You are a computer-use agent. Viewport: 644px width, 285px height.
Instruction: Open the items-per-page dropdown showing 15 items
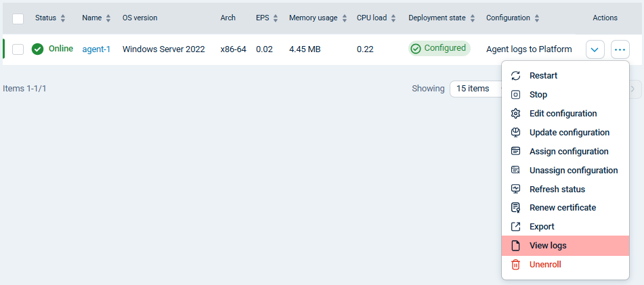click(473, 89)
